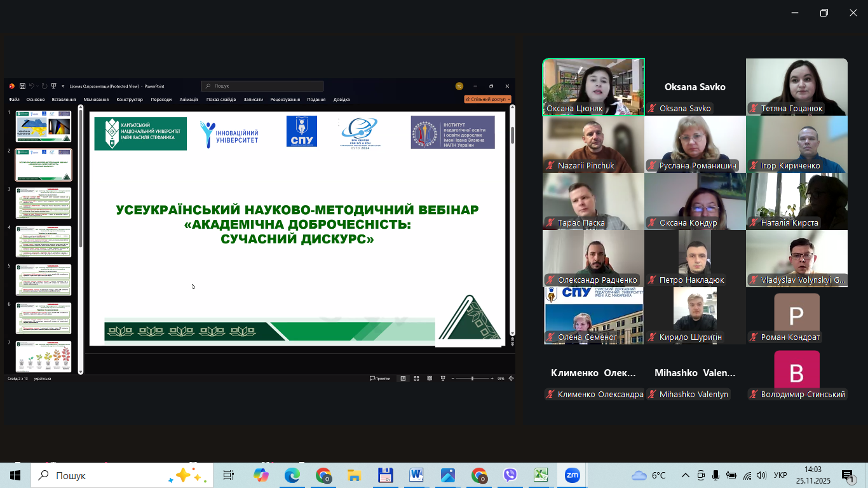Open Microsoft Edge from taskbar
Screen dimensions: 868x488
click(292, 475)
